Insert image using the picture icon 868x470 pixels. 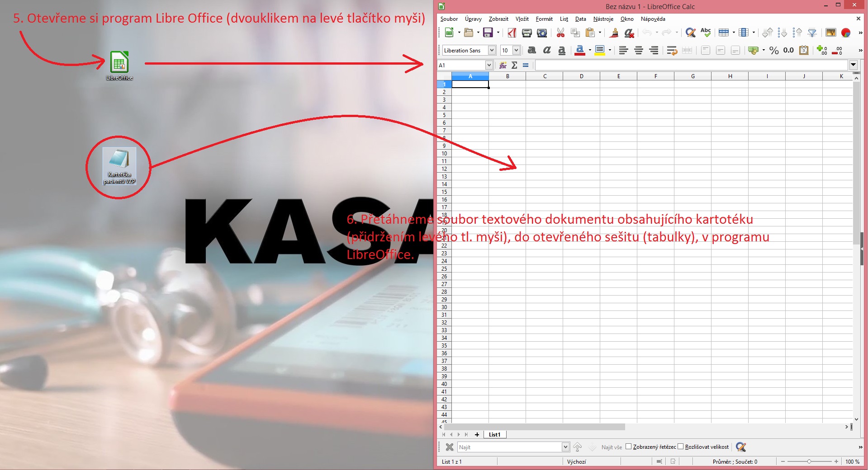tap(831, 33)
